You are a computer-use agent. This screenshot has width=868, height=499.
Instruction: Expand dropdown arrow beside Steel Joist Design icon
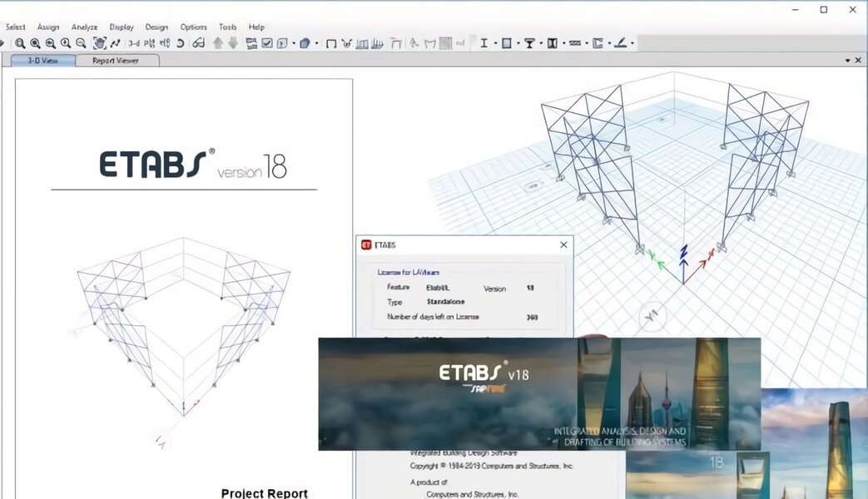(586, 44)
